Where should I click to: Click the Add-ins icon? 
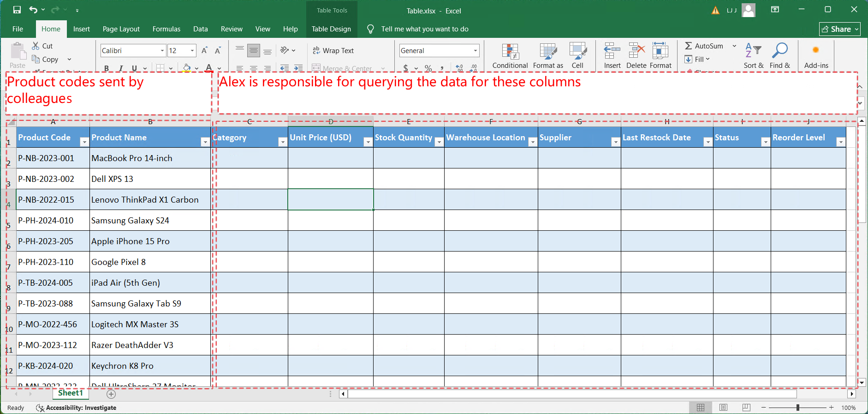815,50
